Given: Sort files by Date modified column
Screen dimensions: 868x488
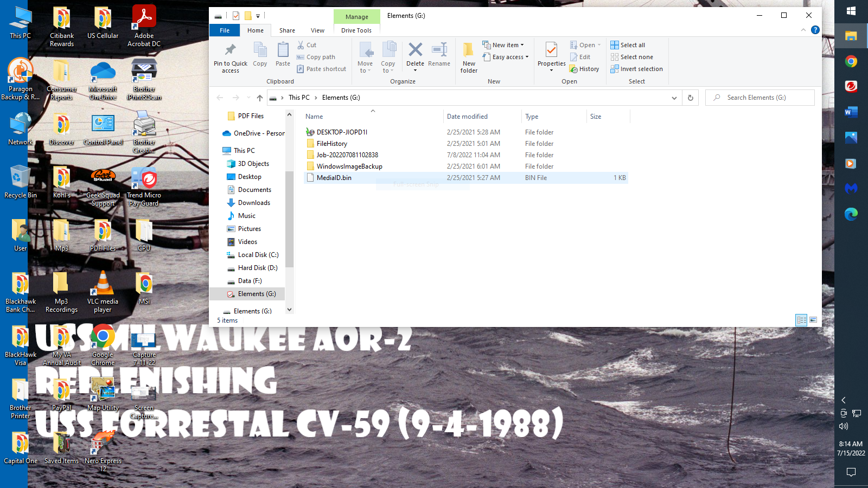Looking at the screenshot, I should pos(467,117).
